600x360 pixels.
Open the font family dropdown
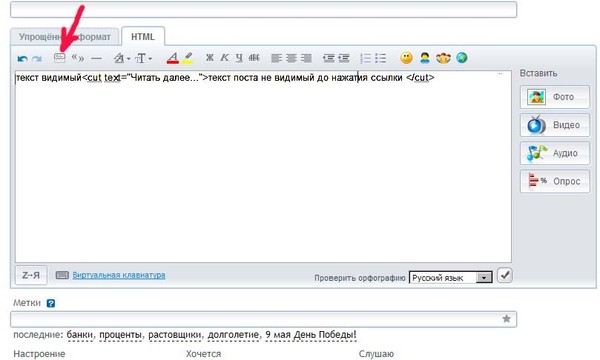tap(122, 58)
